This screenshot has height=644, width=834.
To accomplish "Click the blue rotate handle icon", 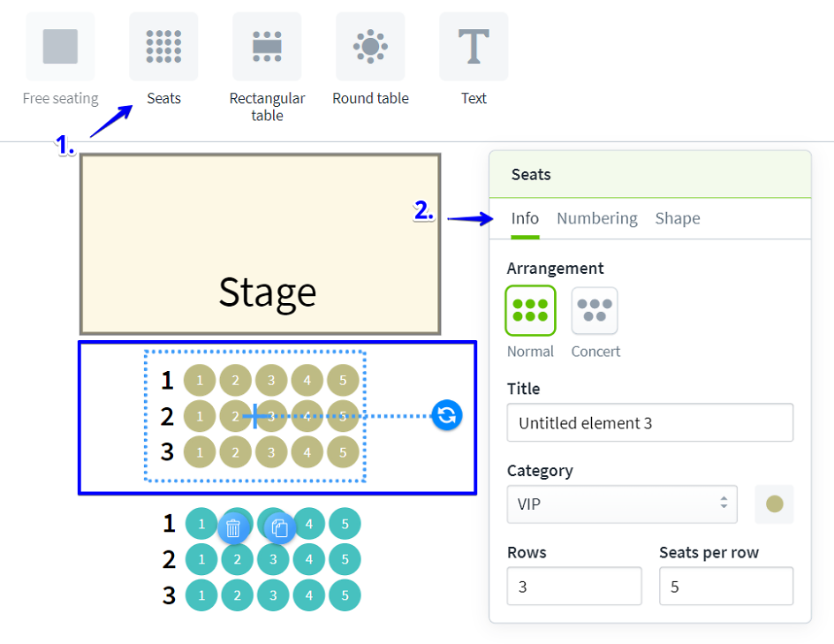I will point(447,415).
